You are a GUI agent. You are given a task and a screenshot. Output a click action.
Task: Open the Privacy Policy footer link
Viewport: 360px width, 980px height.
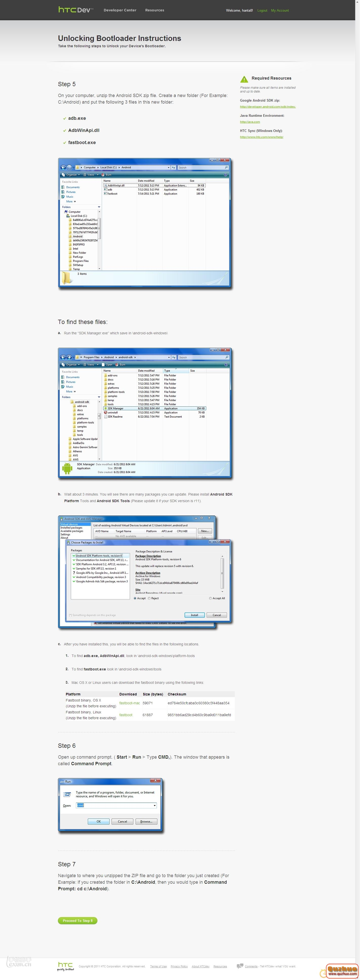179,966
